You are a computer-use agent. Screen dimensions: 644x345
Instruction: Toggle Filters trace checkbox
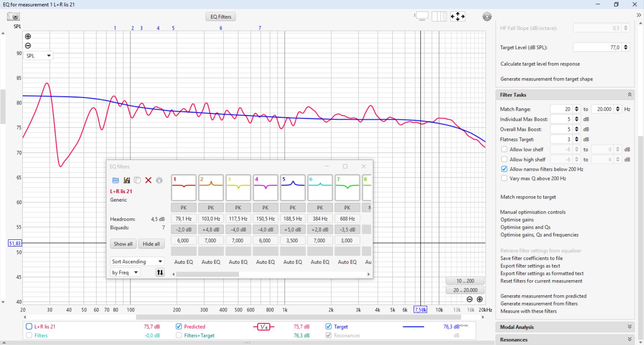(29, 335)
